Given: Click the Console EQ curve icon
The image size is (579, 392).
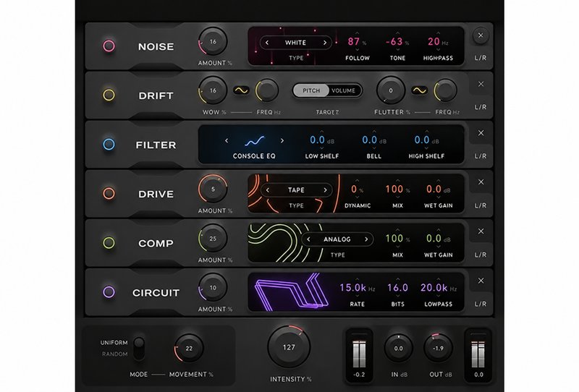Looking at the screenshot, I should pyautogui.click(x=255, y=141).
